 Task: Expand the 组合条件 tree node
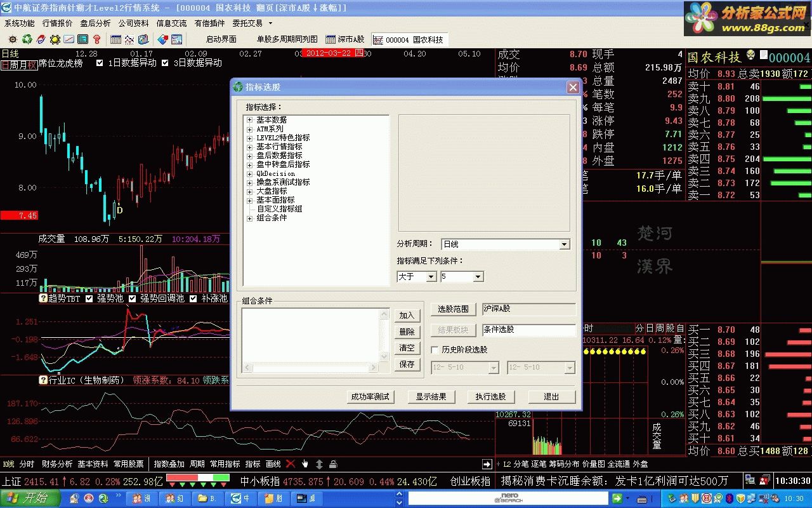pyautogui.click(x=250, y=218)
